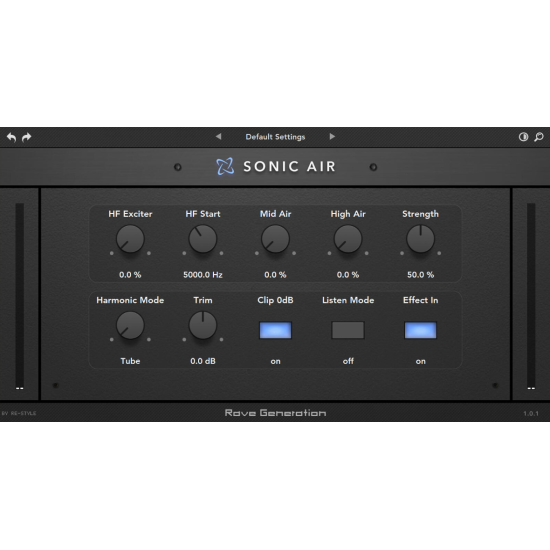Click the 50.0 % Strength value
Image resolution: width=550 pixels, height=550 pixels.
tap(421, 275)
